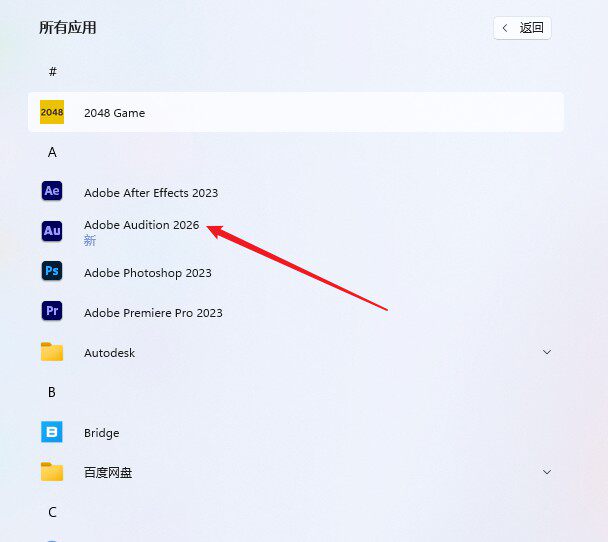Click the Autodesk folder icon

tap(52, 352)
